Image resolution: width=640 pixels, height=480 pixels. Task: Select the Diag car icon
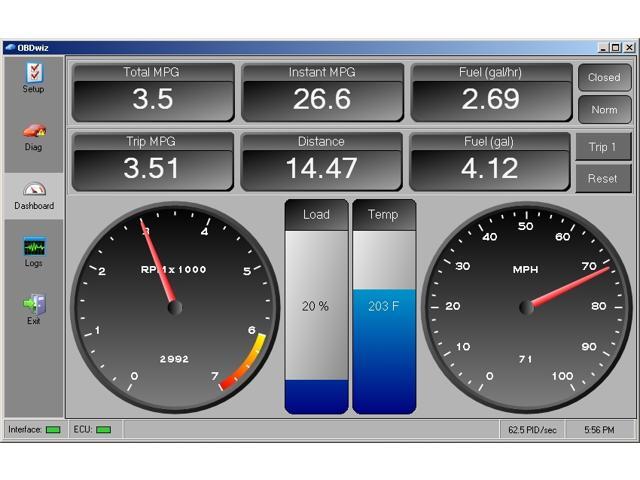34,131
